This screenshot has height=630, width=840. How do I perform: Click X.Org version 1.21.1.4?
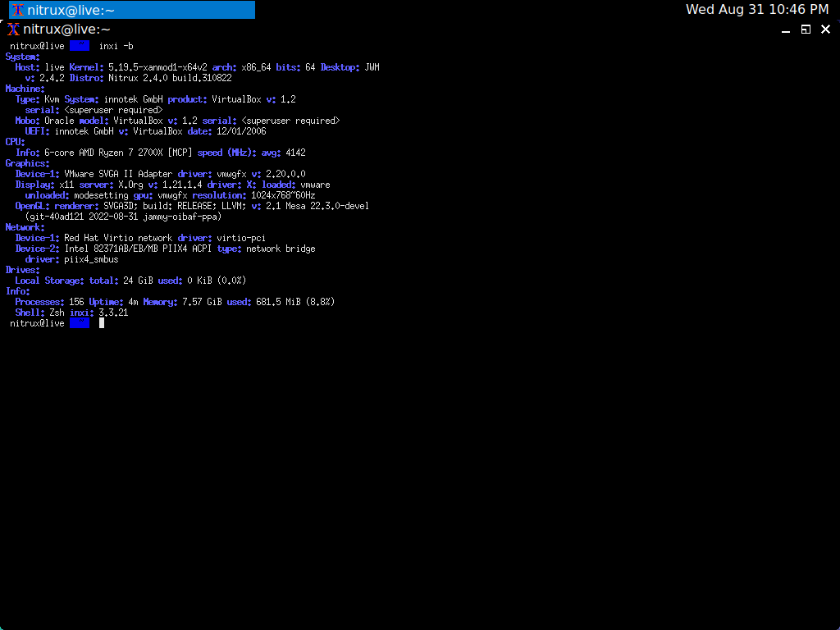pyautogui.click(x=182, y=185)
